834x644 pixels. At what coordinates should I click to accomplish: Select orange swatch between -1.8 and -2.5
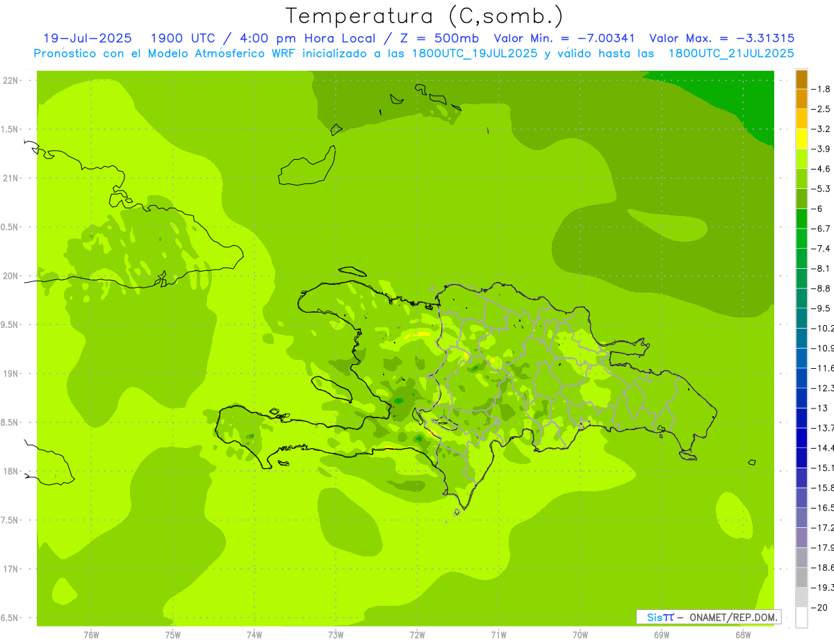click(x=801, y=99)
